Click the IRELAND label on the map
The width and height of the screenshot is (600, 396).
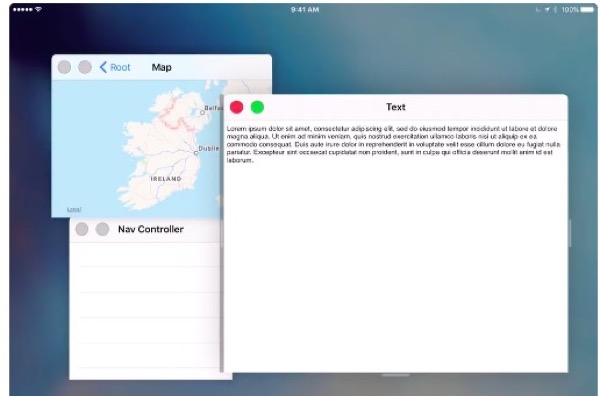coord(166,179)
